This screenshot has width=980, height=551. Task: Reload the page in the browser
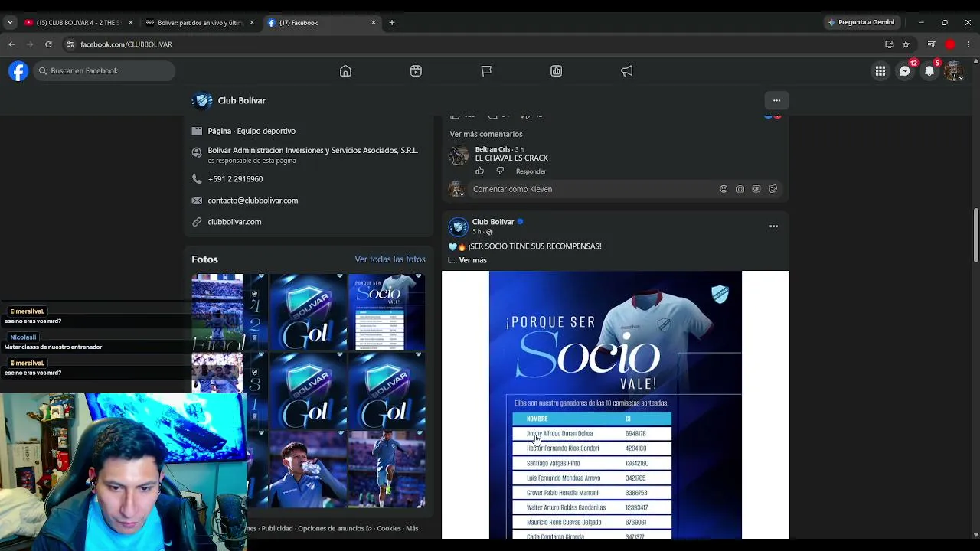[48, 44]
